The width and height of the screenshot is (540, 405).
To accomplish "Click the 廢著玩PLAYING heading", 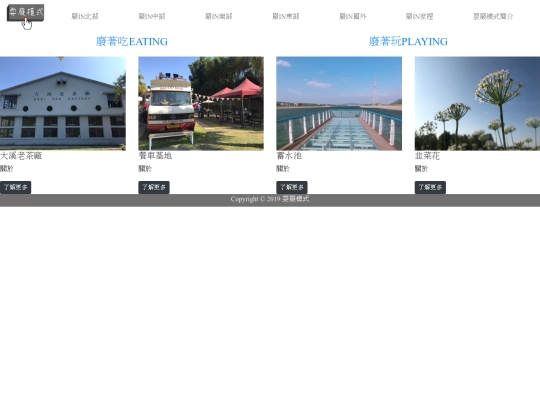I will point(408,42).
